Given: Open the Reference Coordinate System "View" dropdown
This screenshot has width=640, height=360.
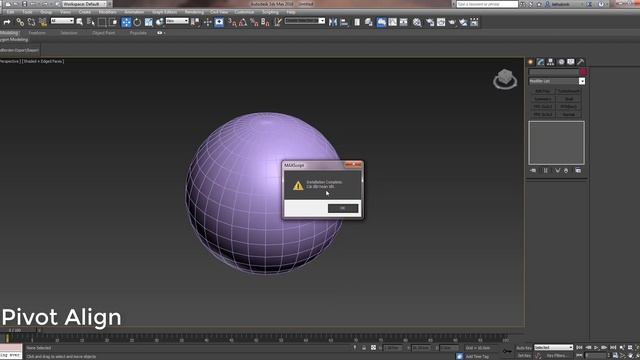Looking at the screenshot, I should 177,21.
